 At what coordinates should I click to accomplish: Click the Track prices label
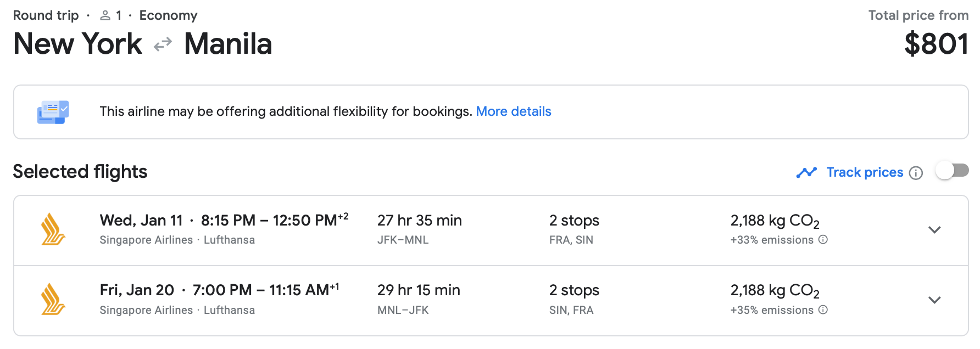[865, 172]
